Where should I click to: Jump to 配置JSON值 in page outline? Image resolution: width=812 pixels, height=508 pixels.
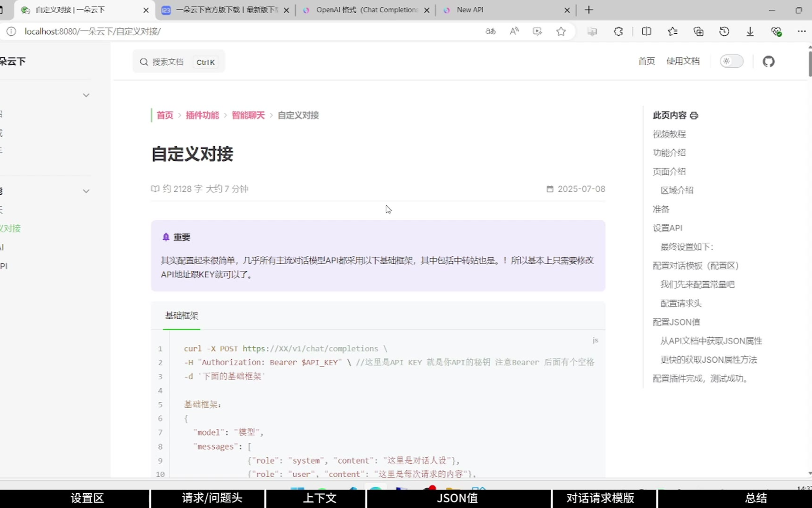coord(676,322)
